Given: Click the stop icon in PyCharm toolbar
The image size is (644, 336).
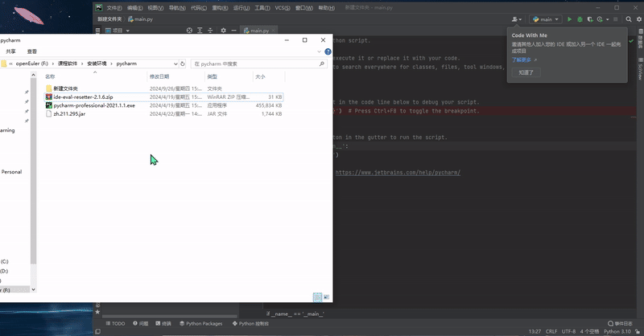Looking at the screenshot, I should pyautogui.click(x=615, y=19).
